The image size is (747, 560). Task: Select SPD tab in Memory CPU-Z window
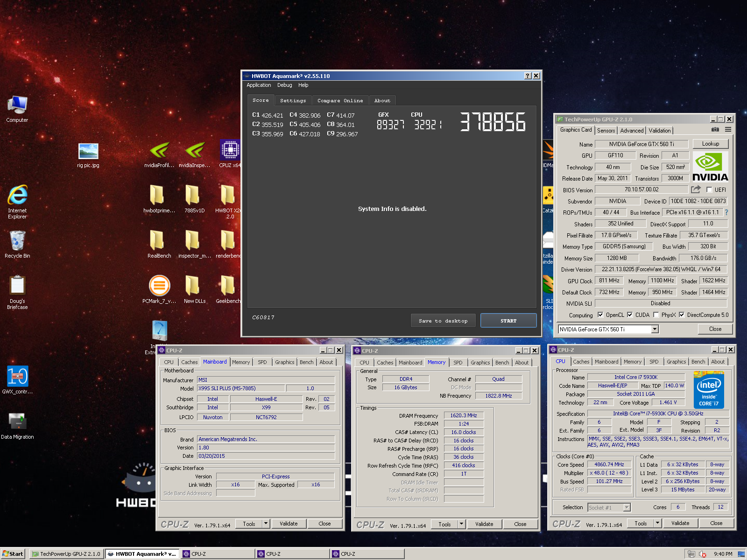[x=458, y=363]
